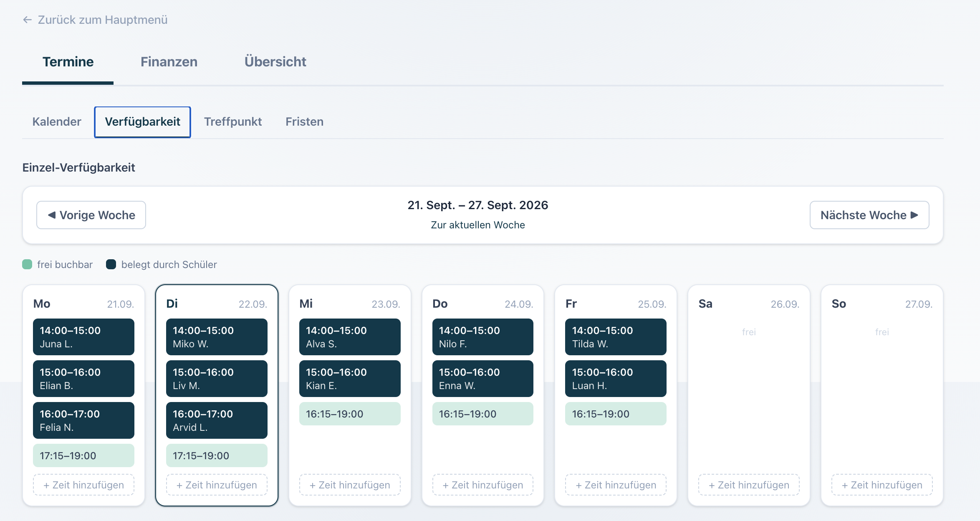Open Thursday 14:00–15:00 Nilo F. slot

point(483,337)
